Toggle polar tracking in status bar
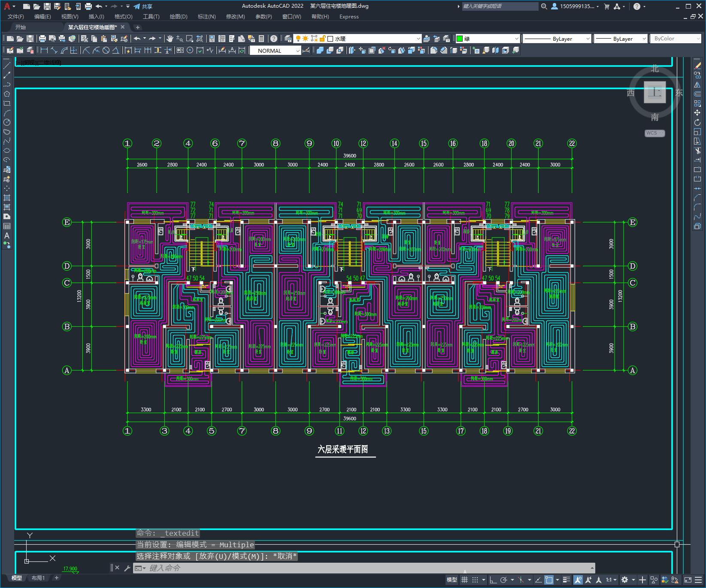This screenshot has height=588, width=706. pyautogui.click(x=504, y=580)
